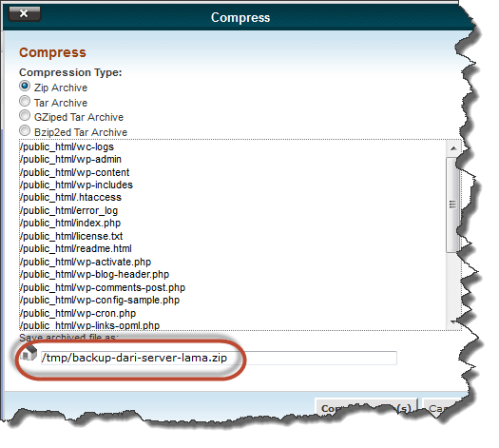This screenshot has height=448, width=499.
Task: Click the /public_html/readme.html entry
Action: [76, 248]
